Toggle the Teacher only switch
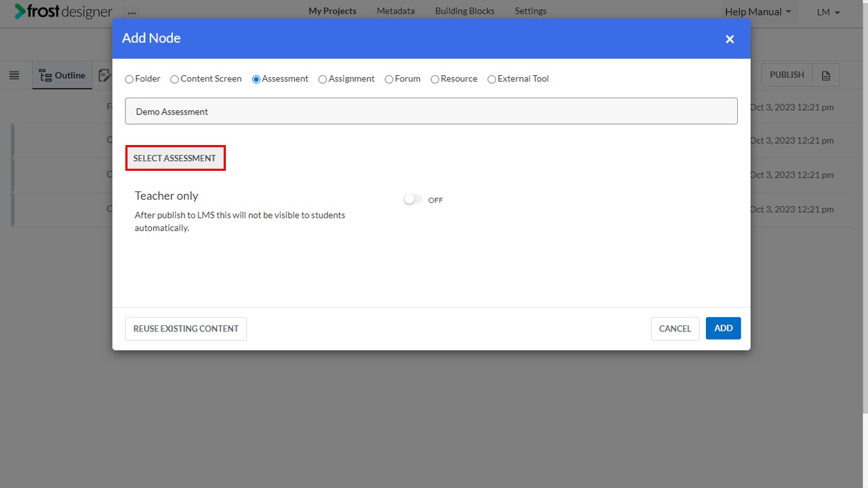The height and width of the screenshot is (488, 868). (412, 199)
